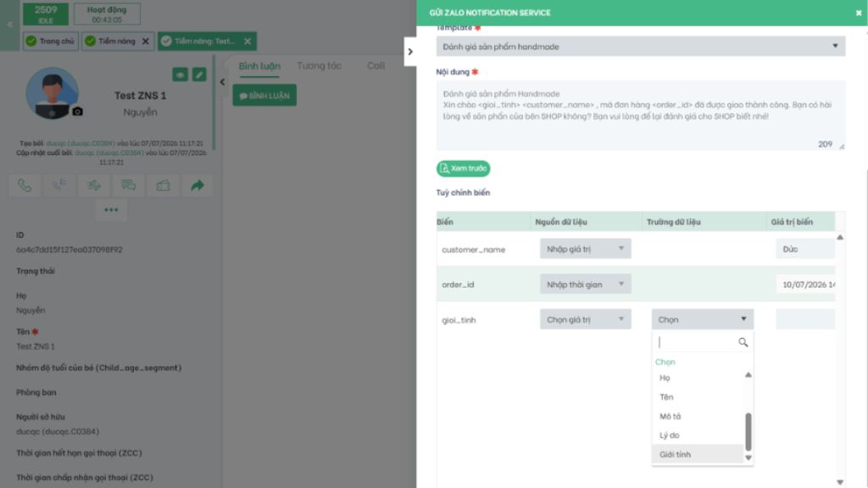
Task: Select 'Tên' from the field list
Action: tap(698, 396)
